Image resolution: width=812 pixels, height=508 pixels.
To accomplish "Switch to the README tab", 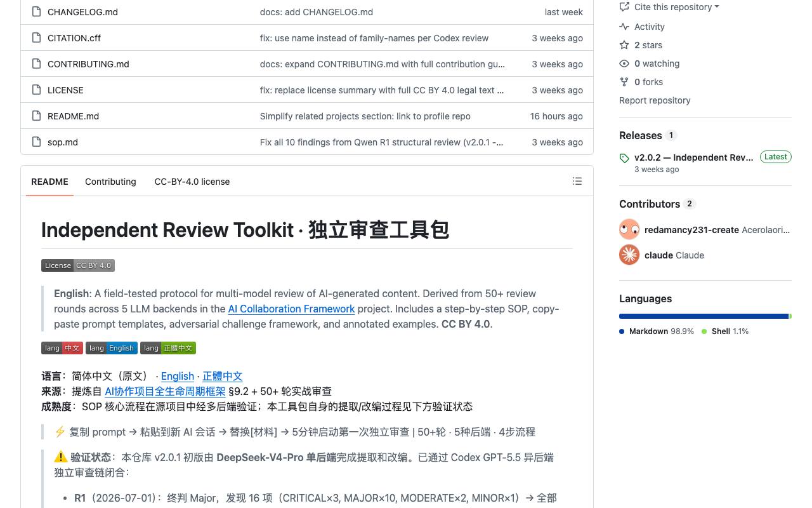I will pos(49,182).
